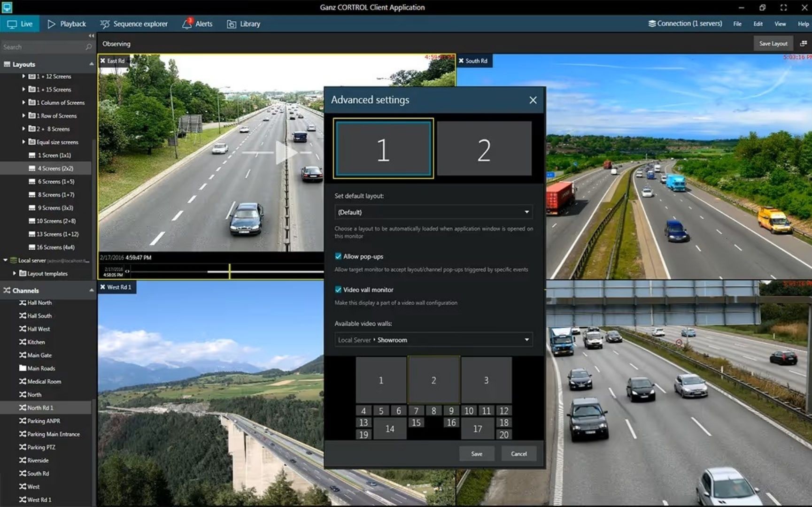812x507 pixels.
Task: Expand the Layout templates tree node
Action: click(14, 273)
